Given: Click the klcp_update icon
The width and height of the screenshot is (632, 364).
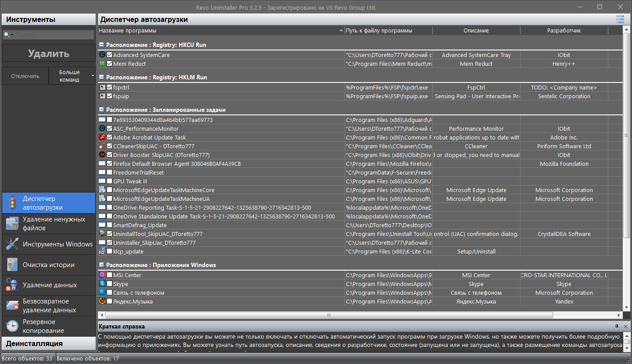Looking at the screenshot, I should [x=102, y=251].
